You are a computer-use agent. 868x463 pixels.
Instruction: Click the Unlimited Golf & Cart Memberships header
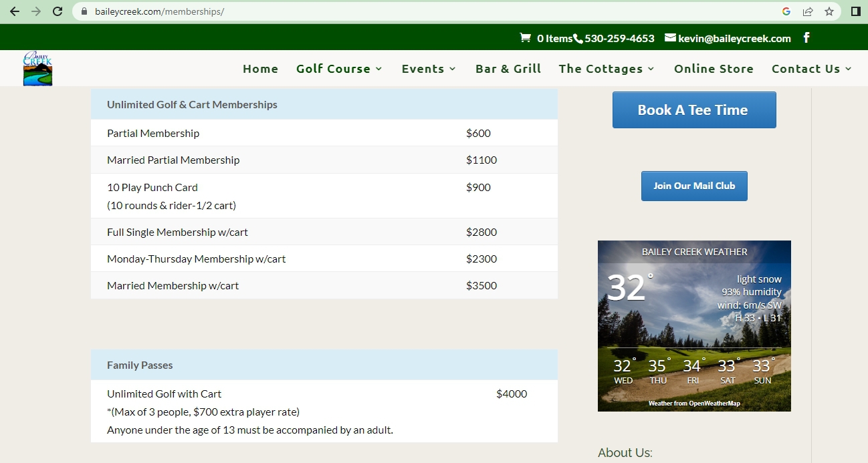click(324, 104)
